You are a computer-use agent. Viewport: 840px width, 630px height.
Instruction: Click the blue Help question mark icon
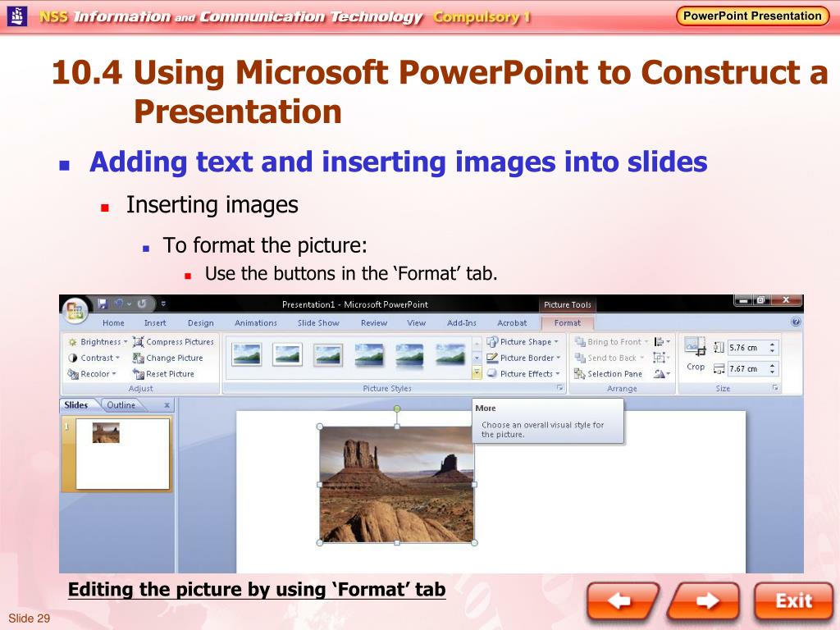[796, 322]
